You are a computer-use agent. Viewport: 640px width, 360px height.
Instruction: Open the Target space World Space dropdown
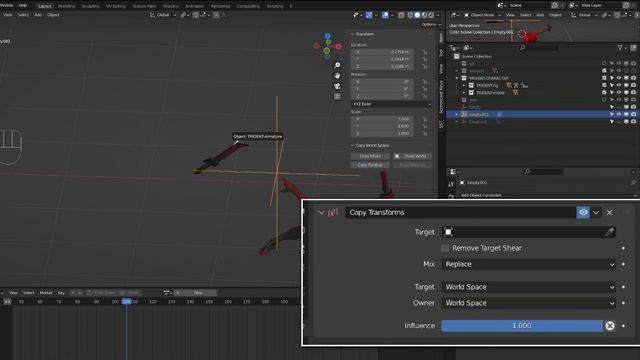tap(529, 287)
